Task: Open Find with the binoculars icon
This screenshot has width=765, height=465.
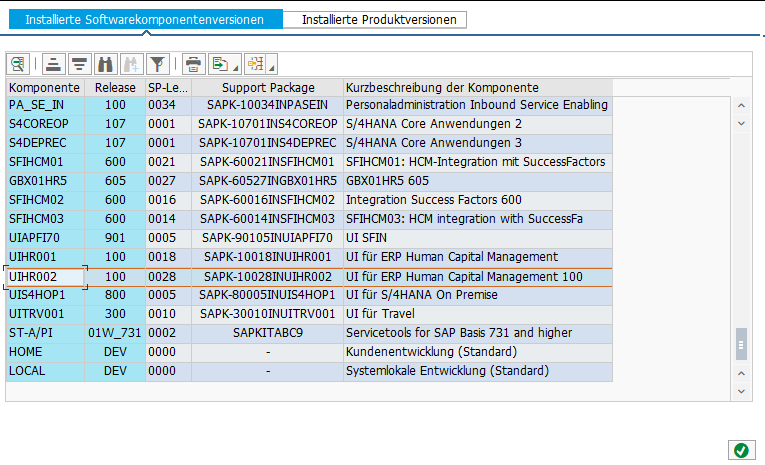Action: [x=105, y=64]
